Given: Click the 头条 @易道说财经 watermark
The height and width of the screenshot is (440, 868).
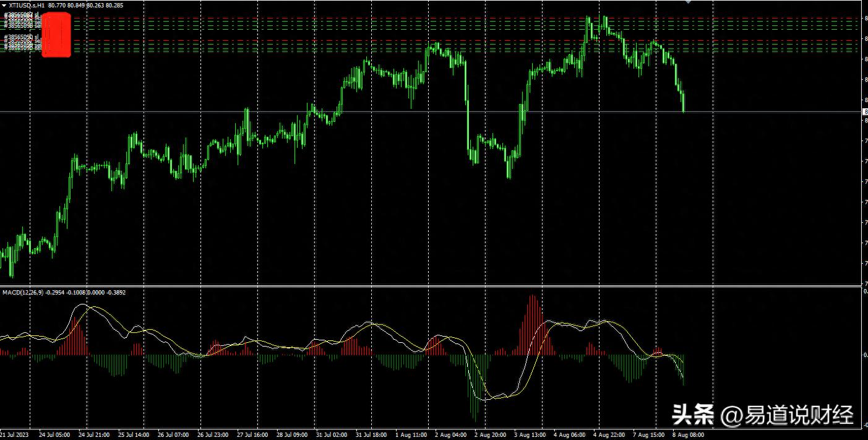Looking at the screenshot, I should [762, 415].
